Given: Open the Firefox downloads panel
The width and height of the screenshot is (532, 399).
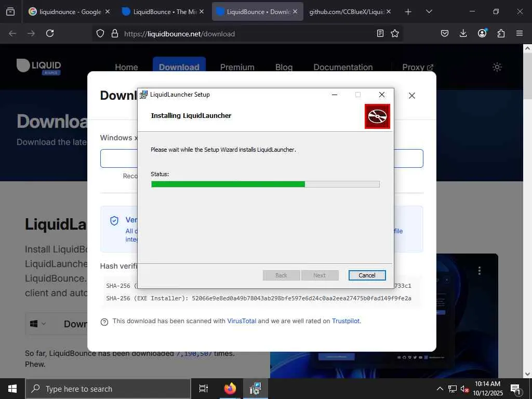Looking at the screenshot, I should (463, 33).
